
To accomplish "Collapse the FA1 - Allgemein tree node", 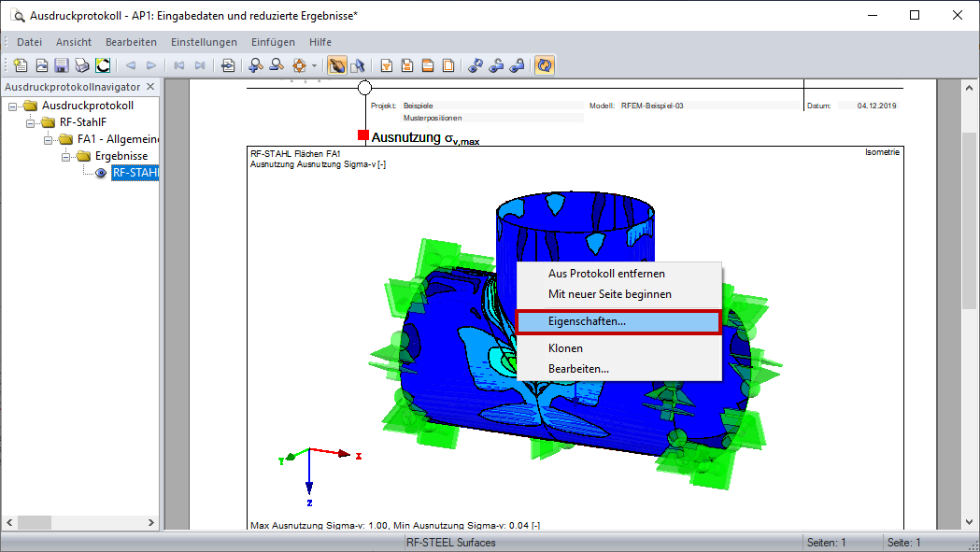I will (x=48, y=140).
